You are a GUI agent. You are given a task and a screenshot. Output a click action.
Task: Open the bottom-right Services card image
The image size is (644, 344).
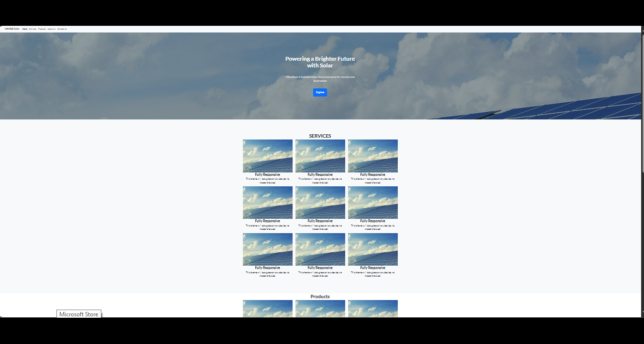pyautogui.click(x=373, y=249)
